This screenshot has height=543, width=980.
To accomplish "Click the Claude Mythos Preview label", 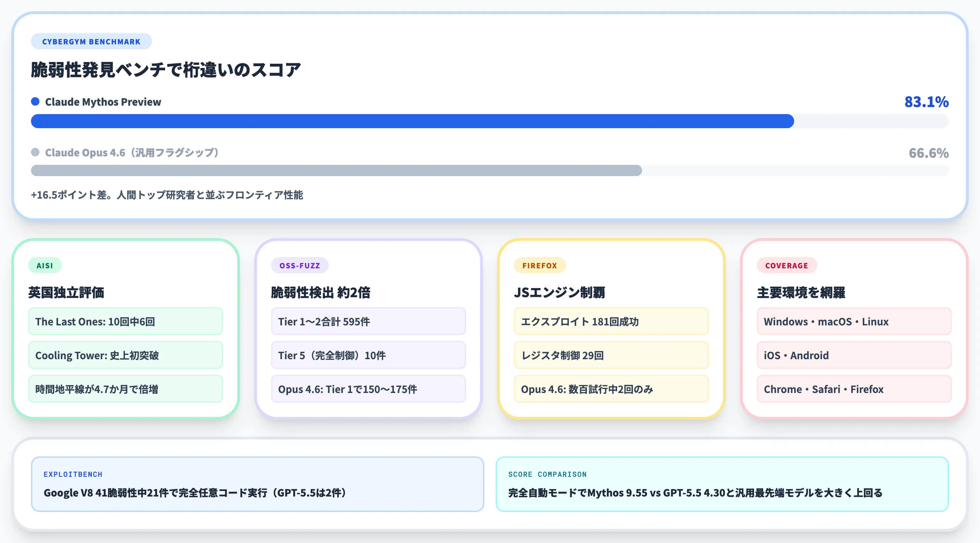I will pyautogui.click(x=103, y=102).
